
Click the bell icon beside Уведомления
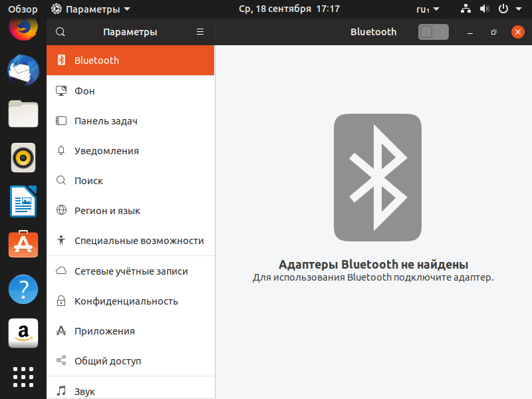coord(61,150)
